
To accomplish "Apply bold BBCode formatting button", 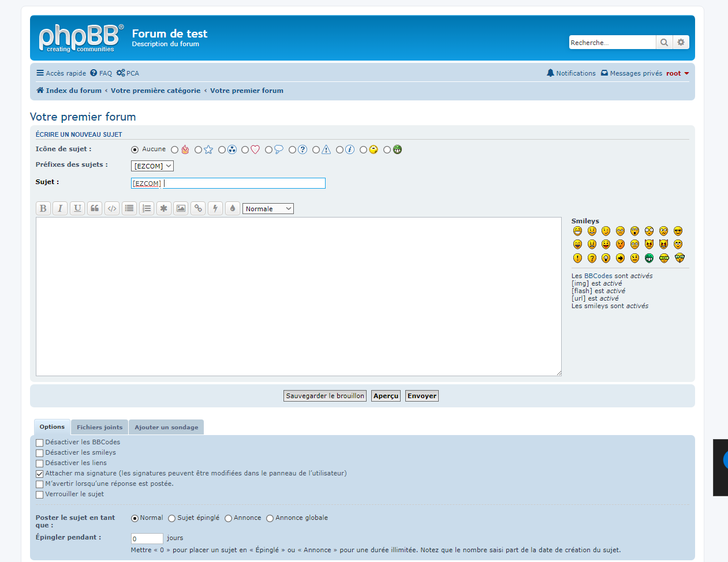I will (x=43, y=208).
